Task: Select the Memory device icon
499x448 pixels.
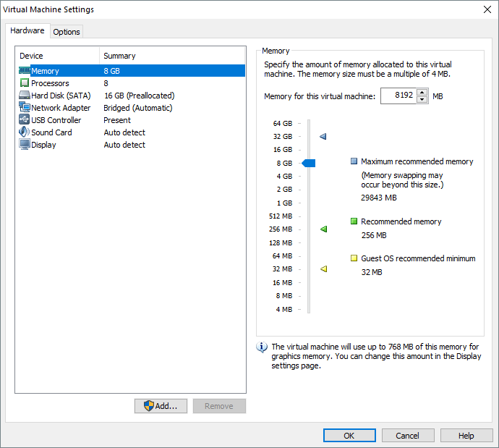Action: [x=25, y=71]
